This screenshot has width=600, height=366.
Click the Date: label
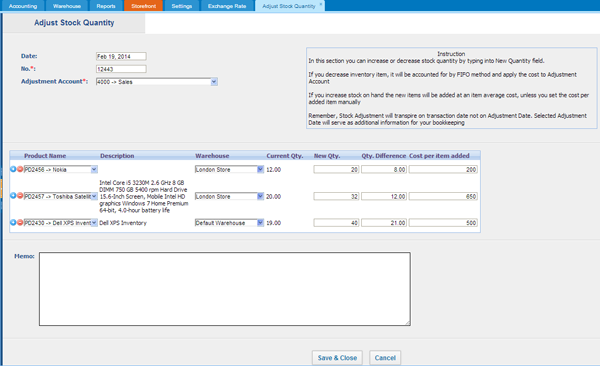[x=29, y=56]
